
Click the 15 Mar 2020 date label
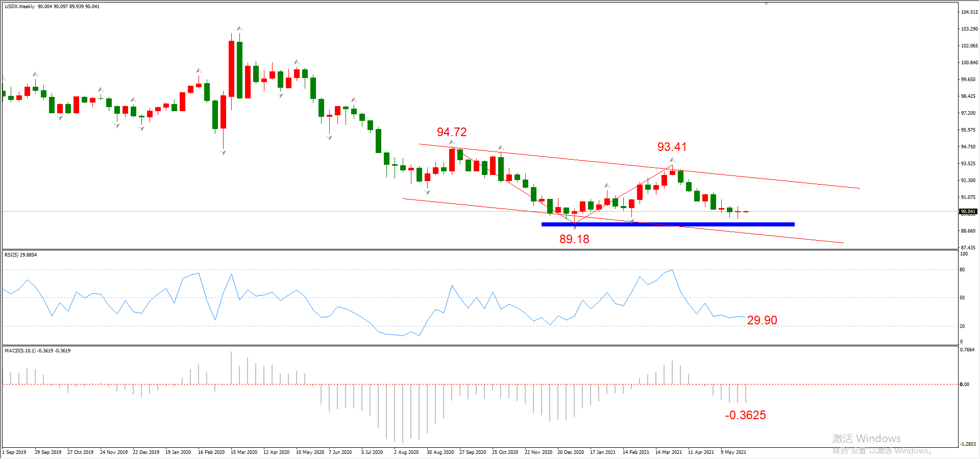(x=244, y=452)
